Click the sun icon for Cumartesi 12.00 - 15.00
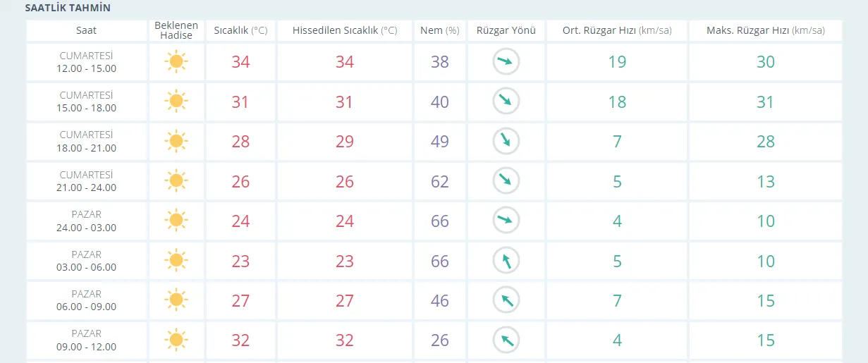This screenshot has height=363, width=868. 176,62
